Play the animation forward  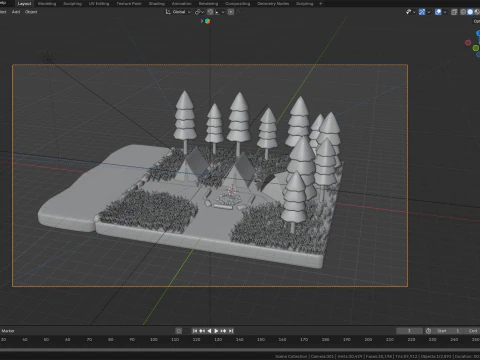point(216,331)
